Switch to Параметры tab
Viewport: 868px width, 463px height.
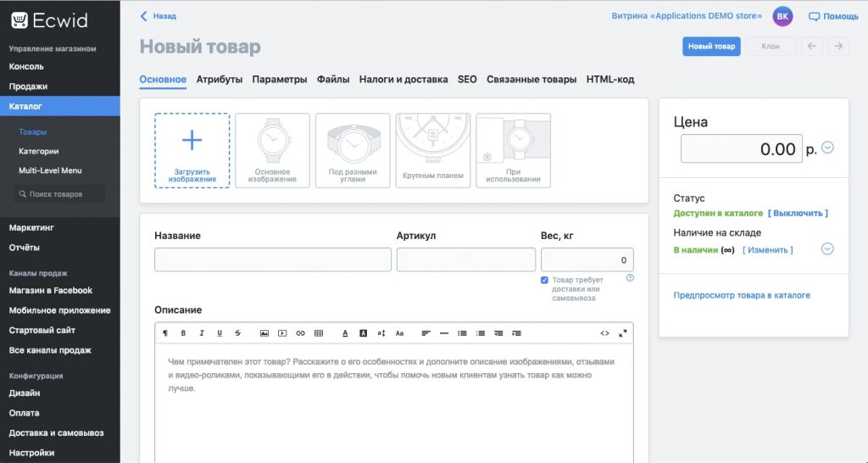[x=280, y=79]
